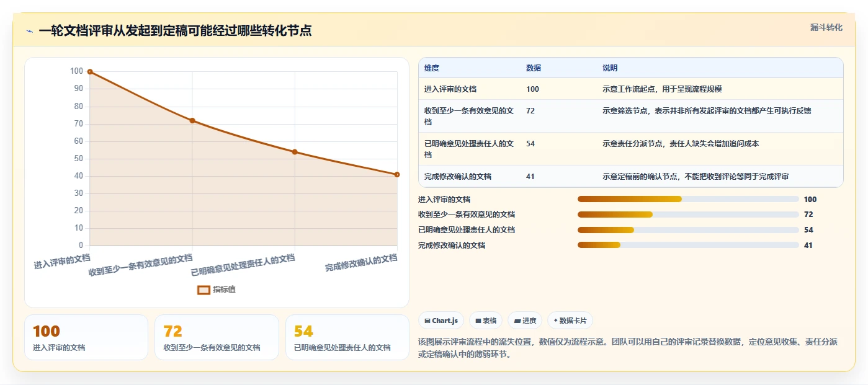Viewport: 868px width, 385px height.
Task: Click the progress list label 完成修改确认的文档
Action: tap(452, 246)
